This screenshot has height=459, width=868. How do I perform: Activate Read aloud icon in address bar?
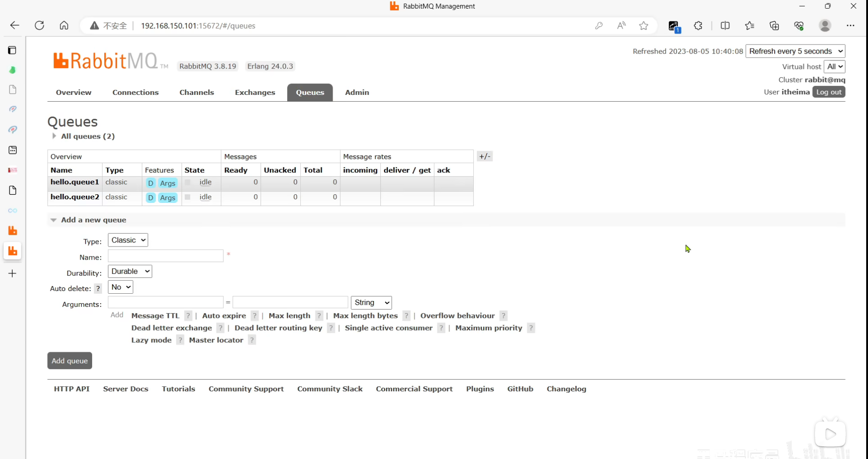621,26
